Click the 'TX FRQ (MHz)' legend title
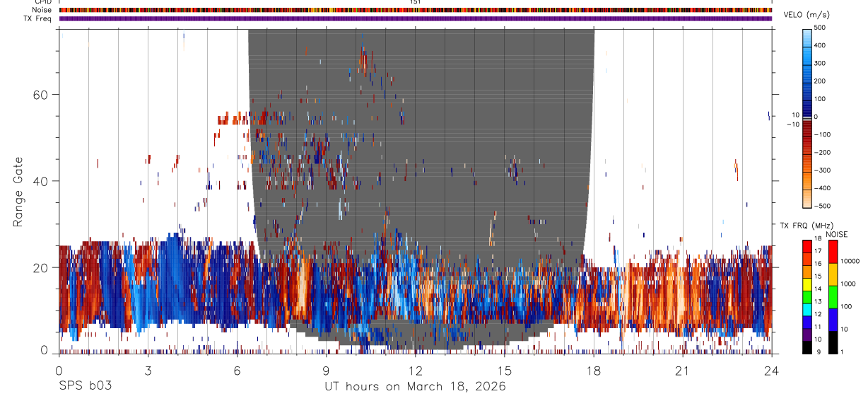The image size is (868, 401). click(806, 226)
